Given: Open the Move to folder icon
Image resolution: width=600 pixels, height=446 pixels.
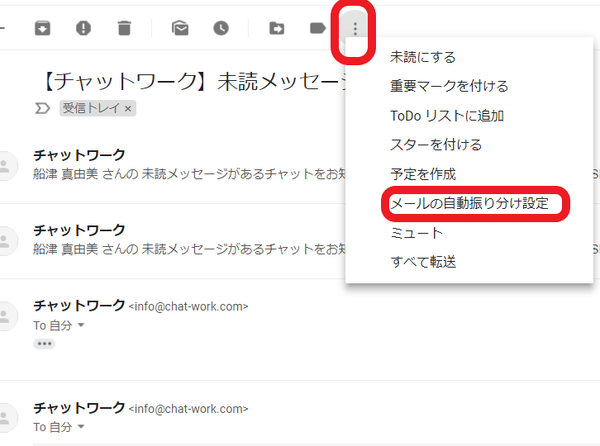Looking at the screenshot, I should 277,28.
